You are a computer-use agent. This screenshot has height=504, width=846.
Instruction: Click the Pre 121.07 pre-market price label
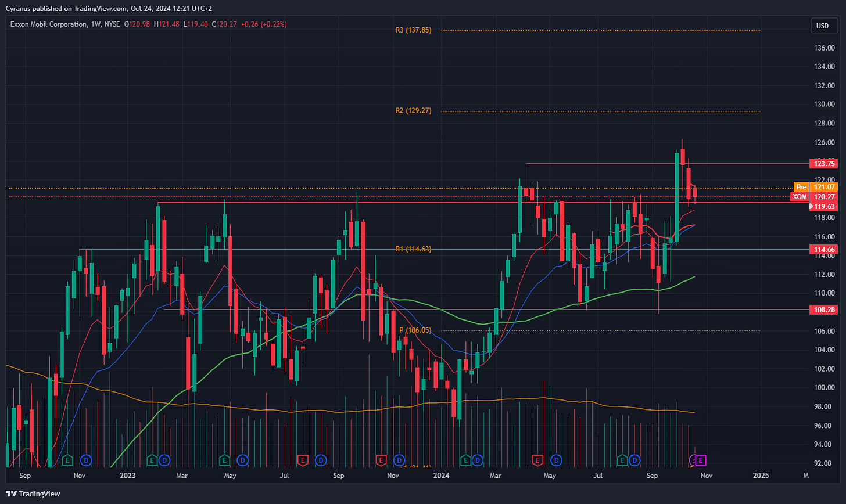point(817,187)
